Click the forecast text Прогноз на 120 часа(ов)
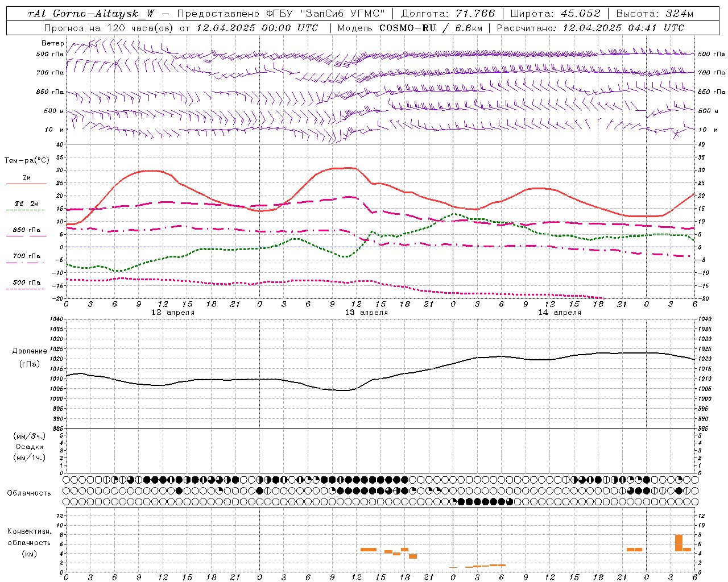The height and width of the screenshot is (582, 728). [109, 28]
